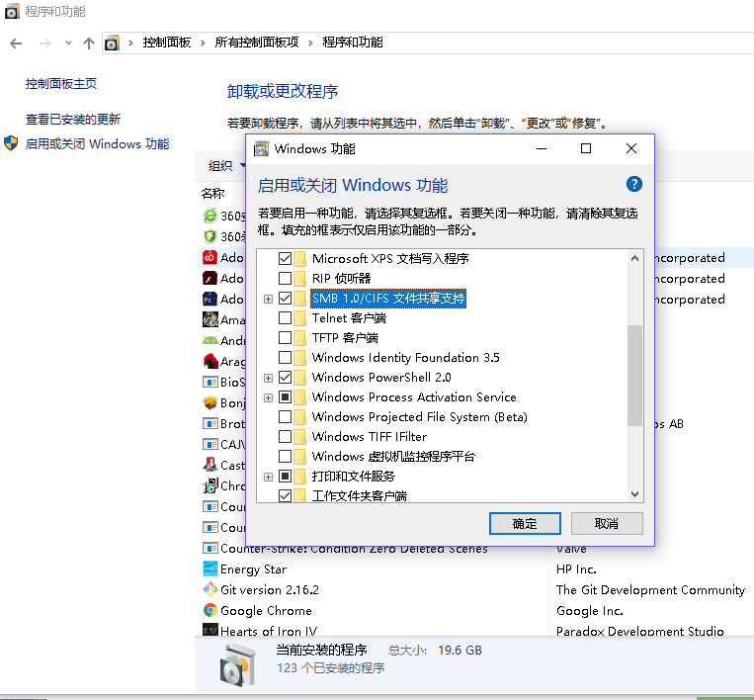754x700 pixels.
Task: Click the features list scrollbar thumb
Action: (634, 376)
